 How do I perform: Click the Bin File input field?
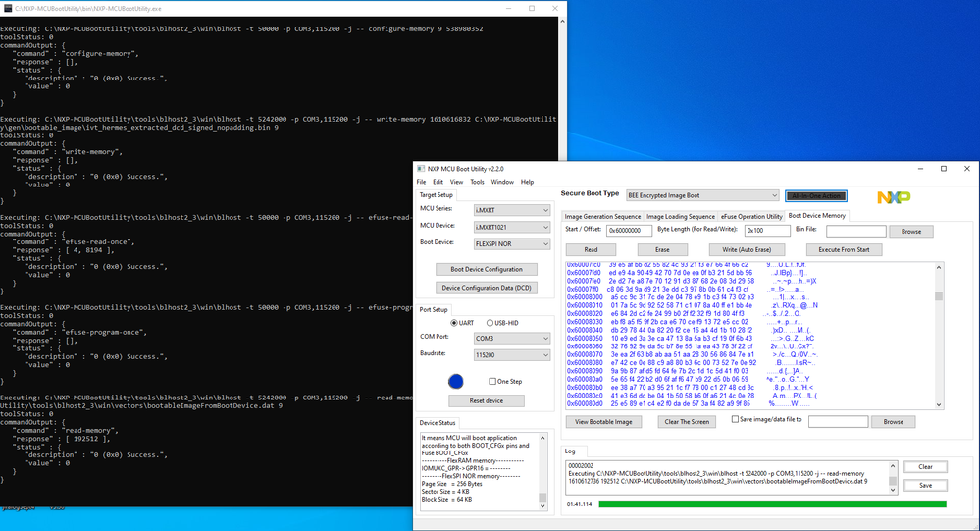point(855,231)
